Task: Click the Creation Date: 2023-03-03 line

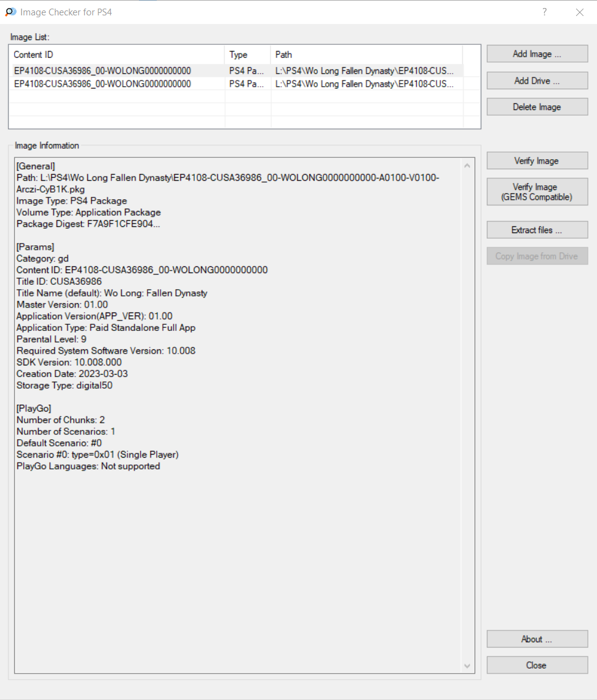Action: coord(72,374)
